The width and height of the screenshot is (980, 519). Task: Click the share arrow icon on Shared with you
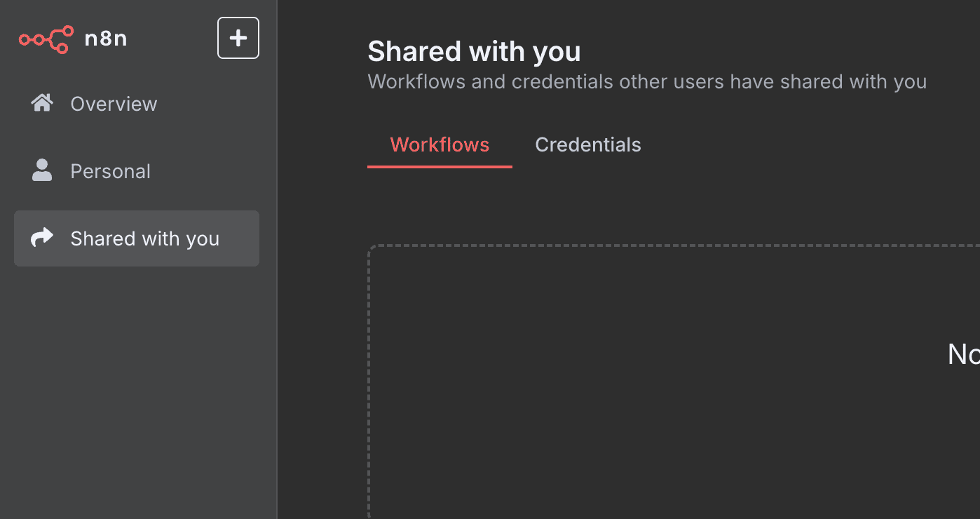tap(41, 238)
